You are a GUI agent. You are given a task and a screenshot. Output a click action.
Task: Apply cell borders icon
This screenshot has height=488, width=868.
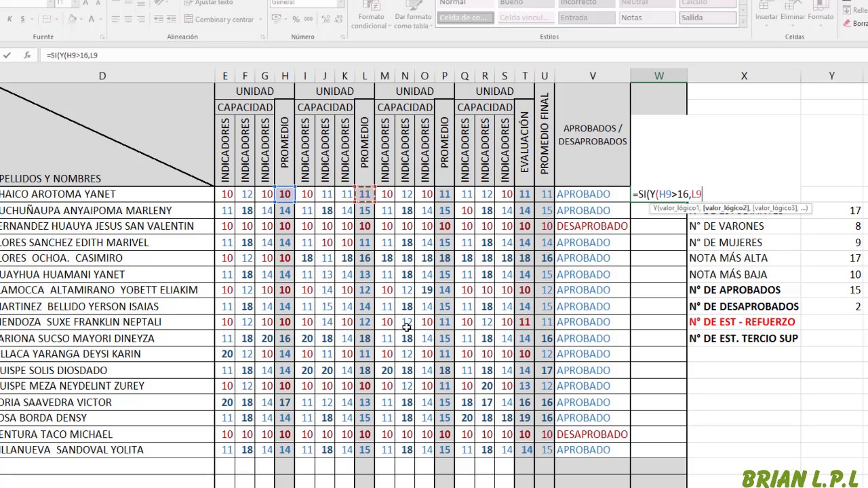[47, 19]
